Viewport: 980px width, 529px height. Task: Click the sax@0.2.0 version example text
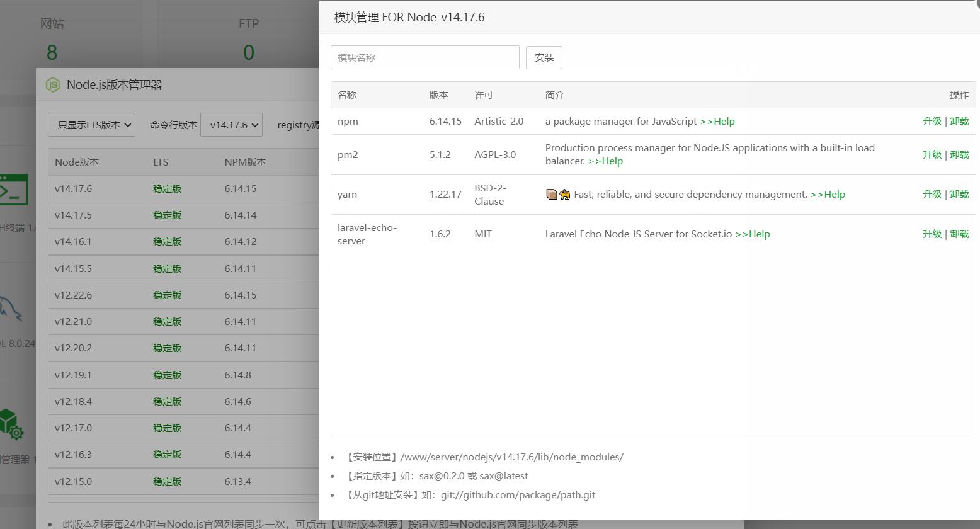(442, 476)
